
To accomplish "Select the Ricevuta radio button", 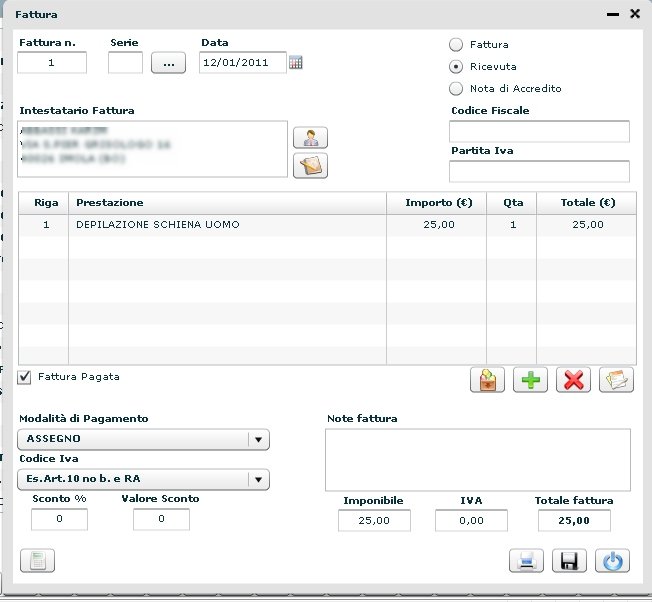I will (456, 67).
